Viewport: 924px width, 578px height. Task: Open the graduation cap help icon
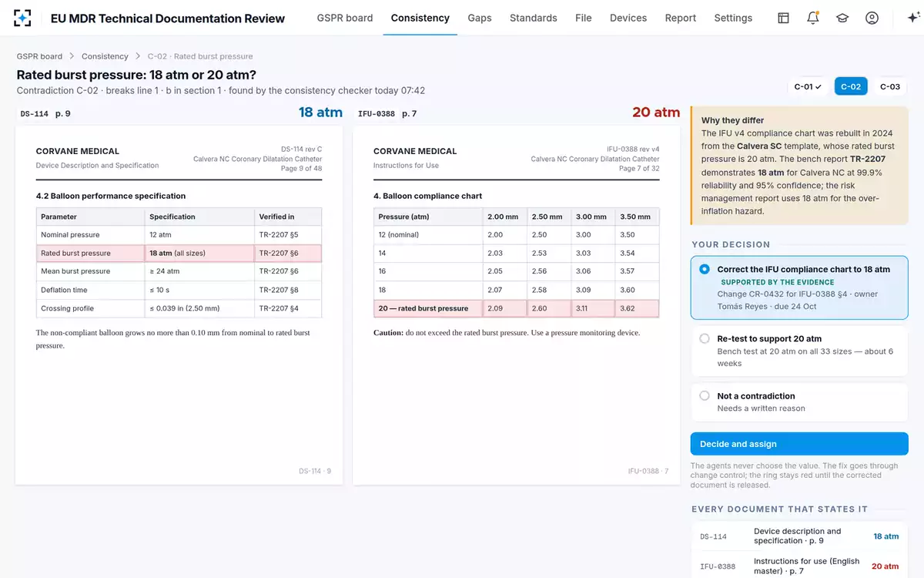tap(842, 18)
